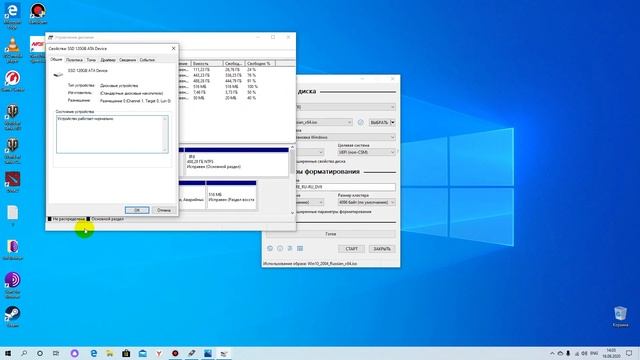The image size is (640, 360).
Task: Click Rufus Готов progress bar
Action: tap(331, 234)
